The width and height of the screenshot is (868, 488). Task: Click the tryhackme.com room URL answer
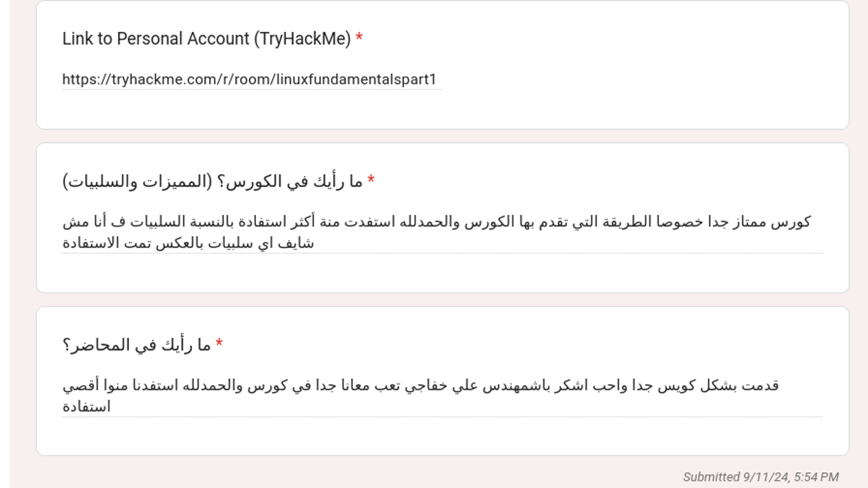250,79
